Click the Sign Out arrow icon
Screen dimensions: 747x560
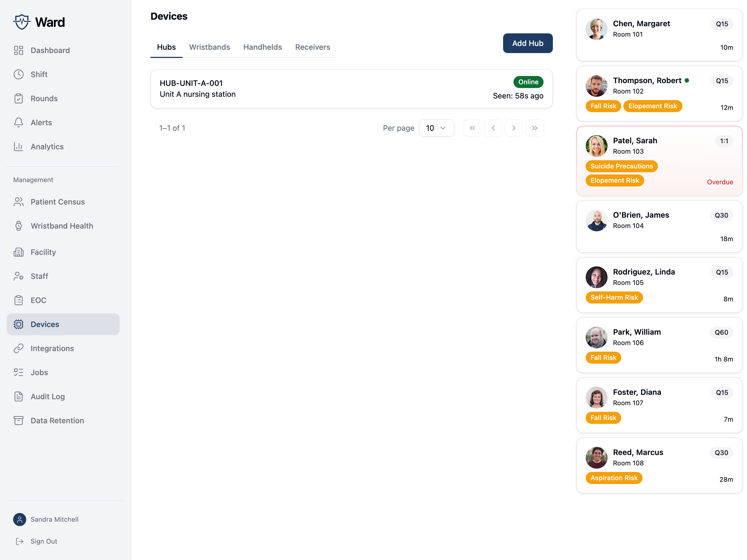pyautogui.click(x=20, y=541)
